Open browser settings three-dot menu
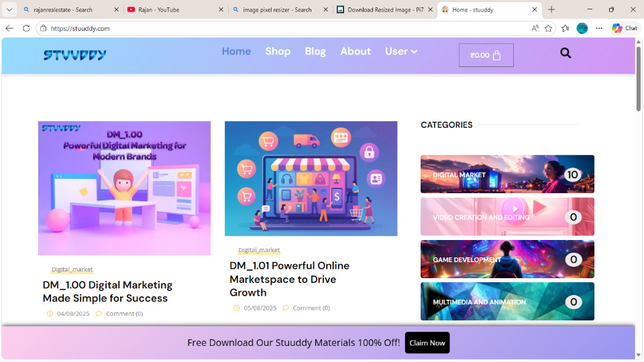Image resolution: width=644 pixels, height=362 pixels. point(599,28)
